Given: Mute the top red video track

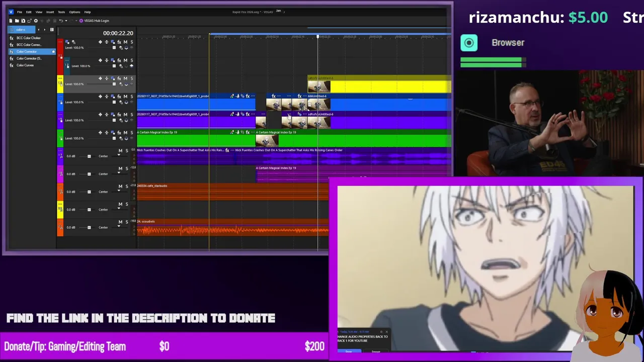Looking at the screenshot, I should click(125, 42).
